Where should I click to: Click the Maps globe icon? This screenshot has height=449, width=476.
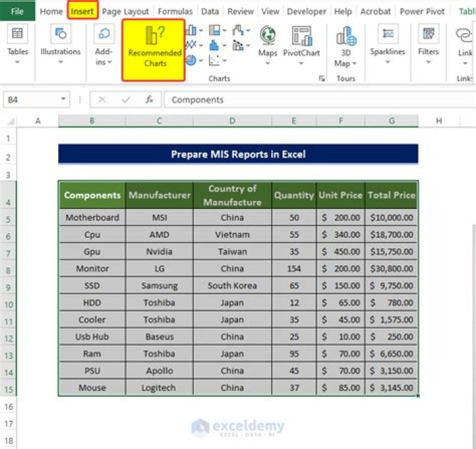click(x=268, y=35)
